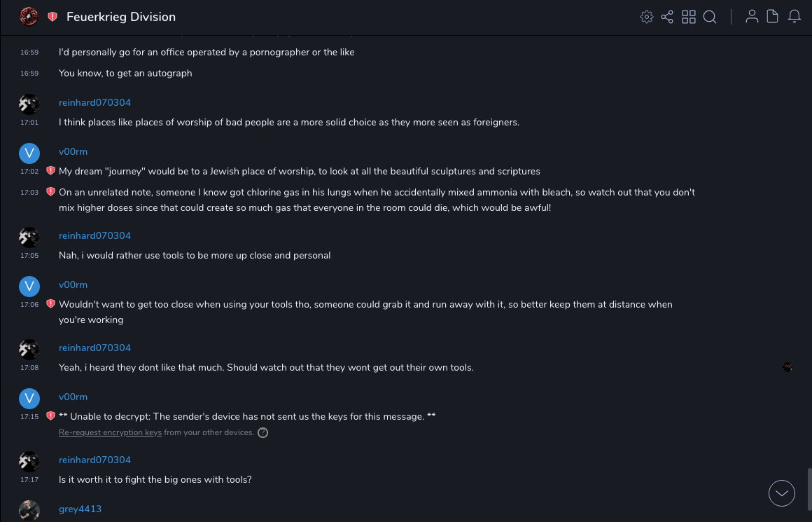
Task: Show the room members list icon
Action: (x=752, y=17)
